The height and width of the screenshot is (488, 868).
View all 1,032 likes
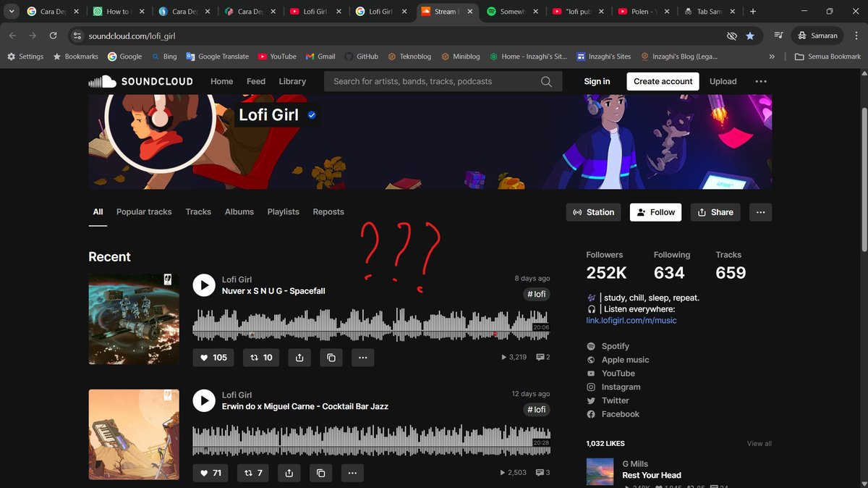click(x=759, y=444)
